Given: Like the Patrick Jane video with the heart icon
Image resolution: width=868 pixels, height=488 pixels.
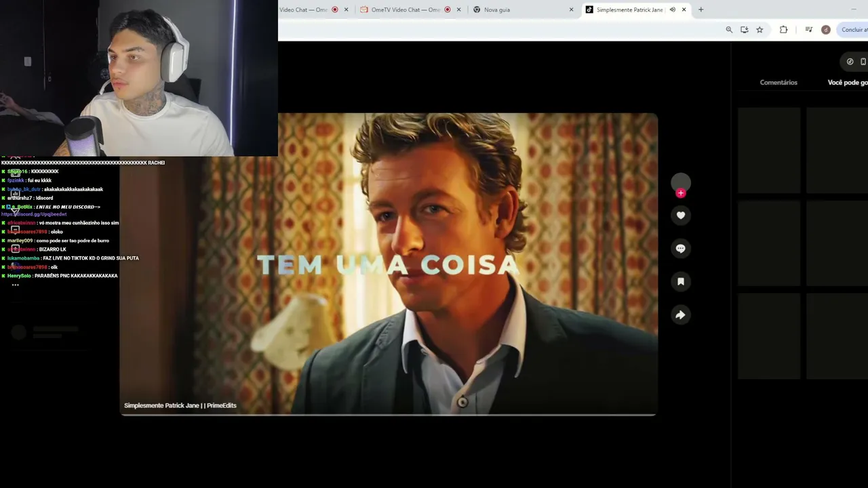Looking at the screenshot, I should (681, 216).
